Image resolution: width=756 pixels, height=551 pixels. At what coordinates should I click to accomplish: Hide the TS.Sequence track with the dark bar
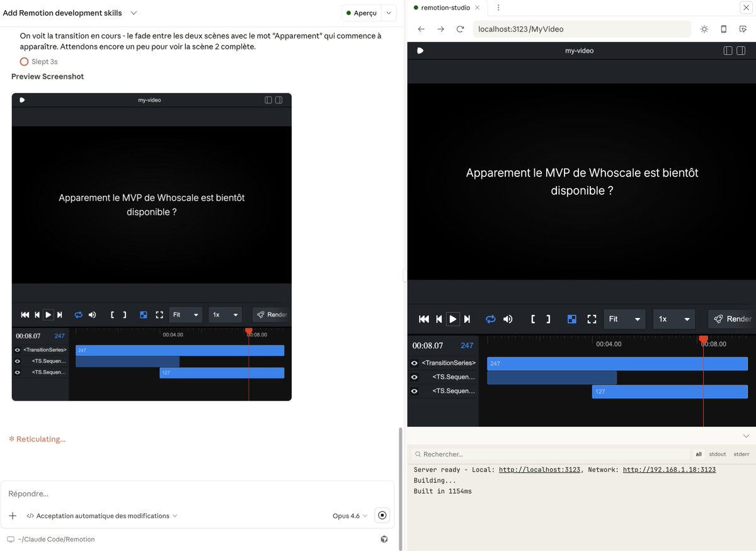point(414,377)
